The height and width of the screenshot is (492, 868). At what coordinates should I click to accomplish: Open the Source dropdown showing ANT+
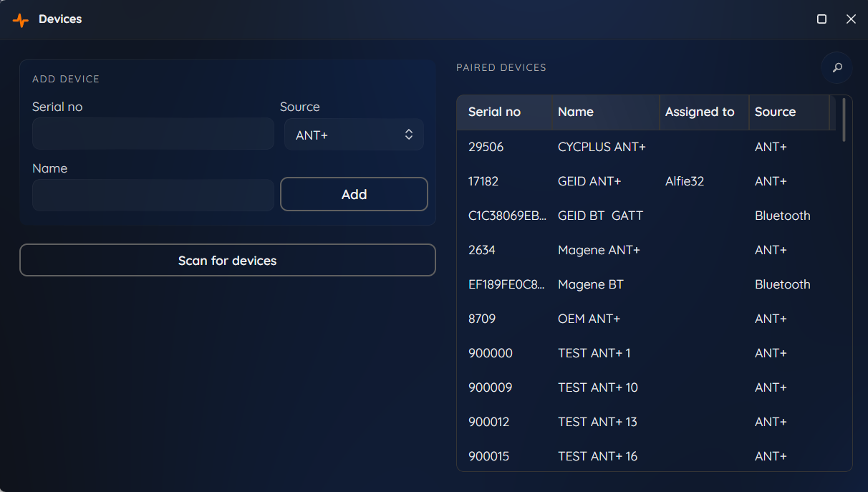click(x=354, y=135)
